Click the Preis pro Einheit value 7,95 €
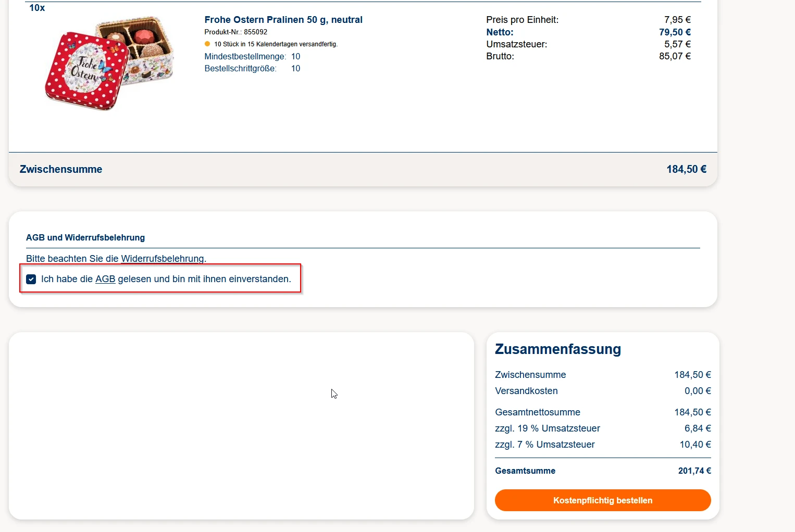This screenshot has width=795, height=532. tap(677, 20)
